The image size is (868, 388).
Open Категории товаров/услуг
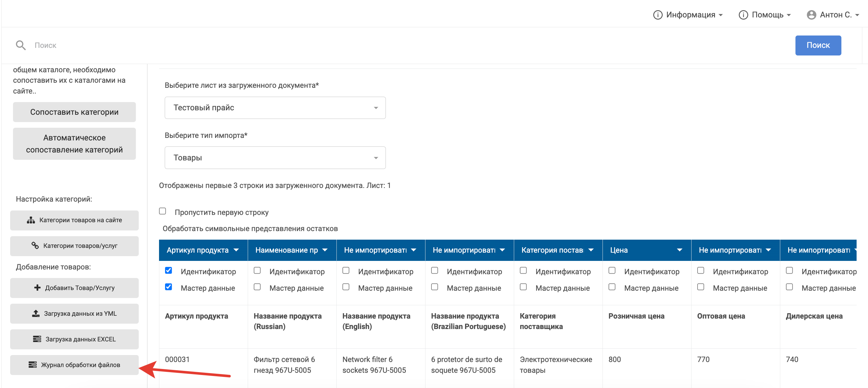pos(74,246)
